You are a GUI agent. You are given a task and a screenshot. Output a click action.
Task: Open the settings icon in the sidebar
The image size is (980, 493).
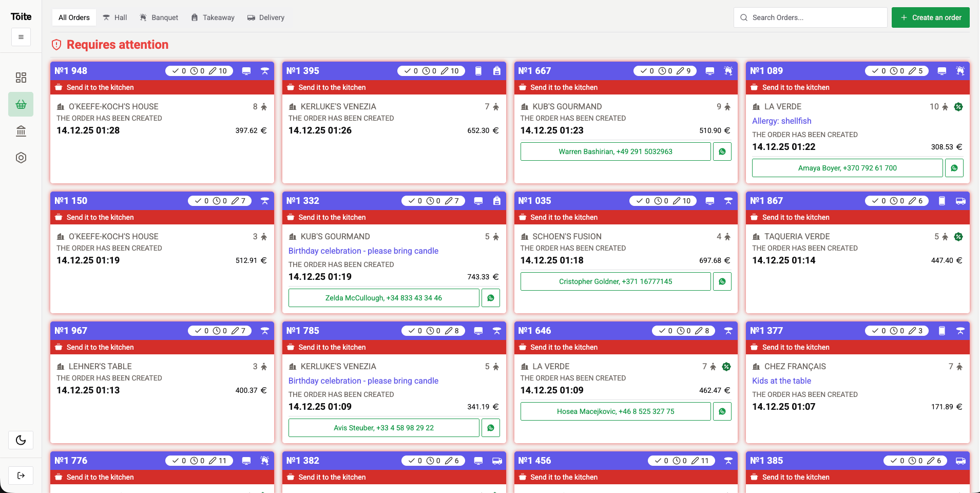click(21, 158)
